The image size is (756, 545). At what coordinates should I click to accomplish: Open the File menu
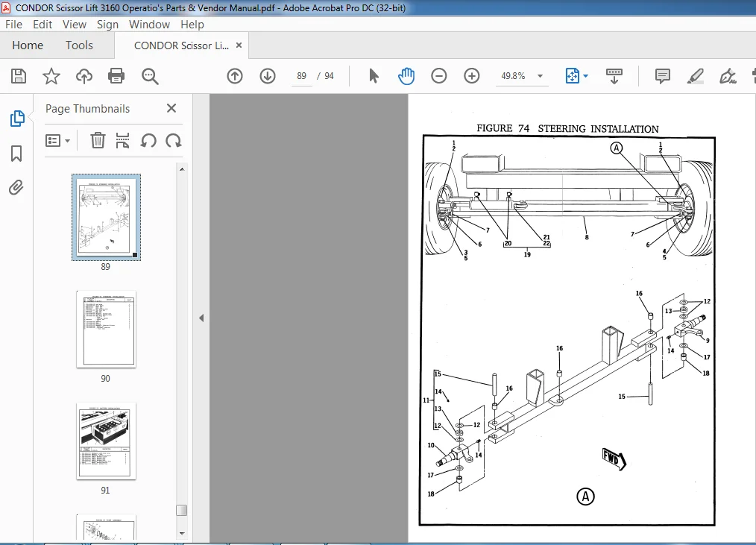tap(13, 24)
